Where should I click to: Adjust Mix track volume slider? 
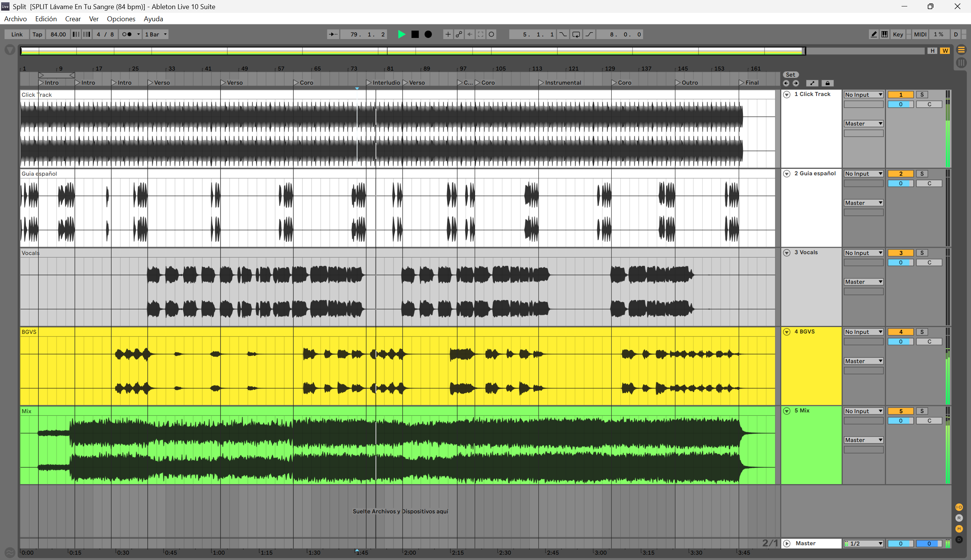pyautogui.click(x=900, y=421)
